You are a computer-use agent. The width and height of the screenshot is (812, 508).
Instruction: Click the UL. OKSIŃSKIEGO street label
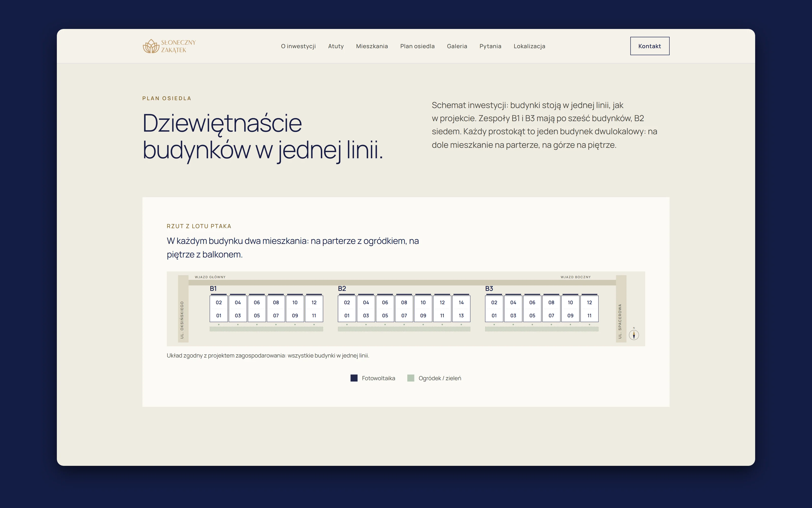(x=182, y=320)
